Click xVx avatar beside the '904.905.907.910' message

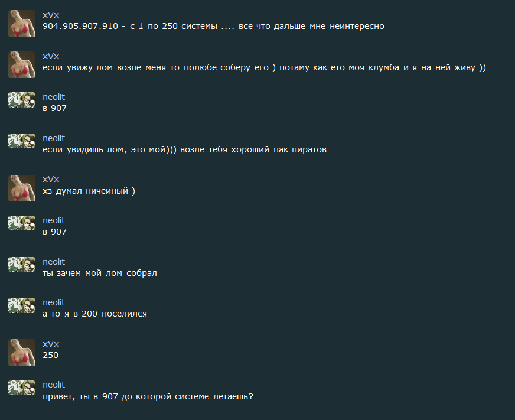click(x=22, y=24)
